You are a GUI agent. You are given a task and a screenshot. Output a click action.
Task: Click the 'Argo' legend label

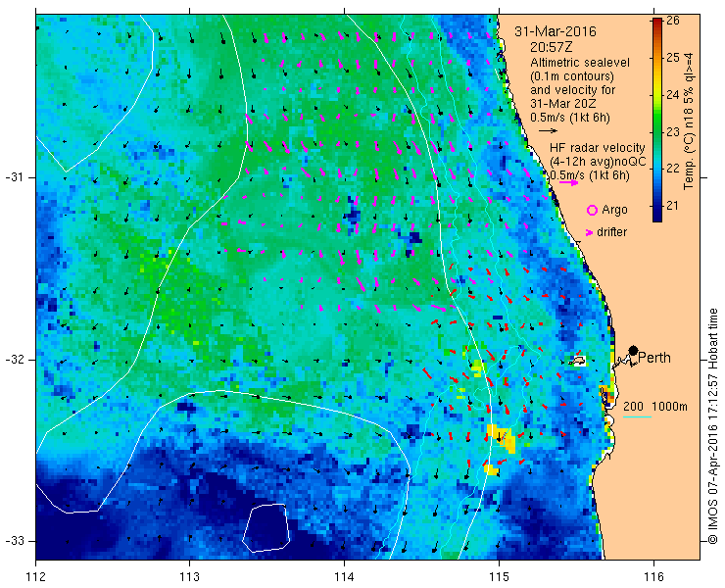pyautogui.click(x=614, y=210)
